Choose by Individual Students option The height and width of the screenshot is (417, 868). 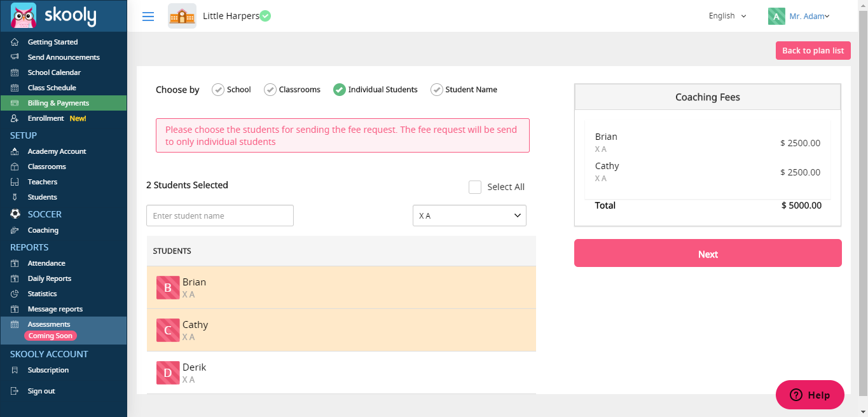375,90
